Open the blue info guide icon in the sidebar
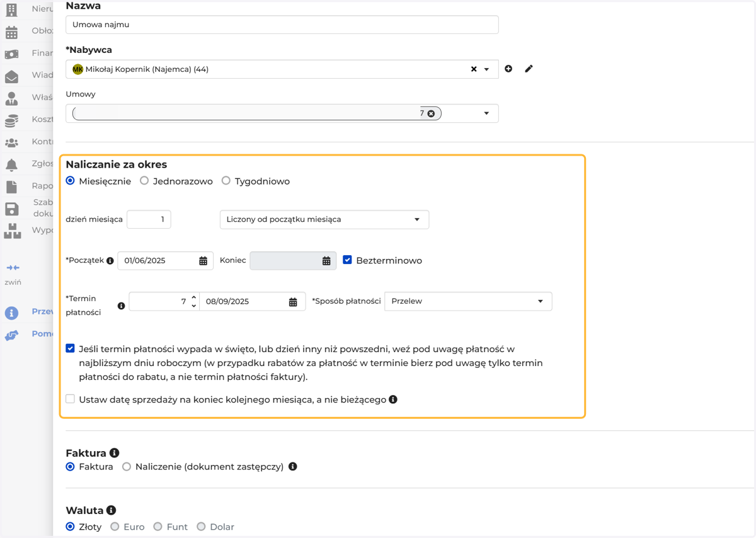 pos(11,312)
